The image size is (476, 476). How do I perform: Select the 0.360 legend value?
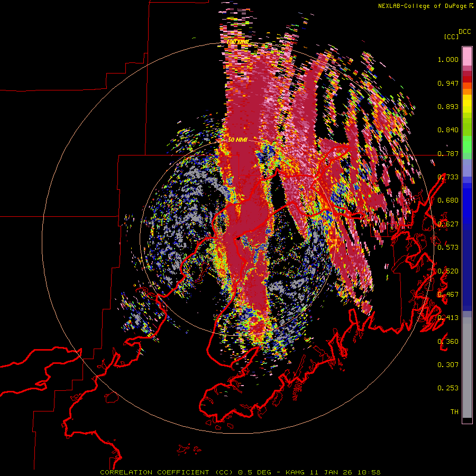pos(448,341)
